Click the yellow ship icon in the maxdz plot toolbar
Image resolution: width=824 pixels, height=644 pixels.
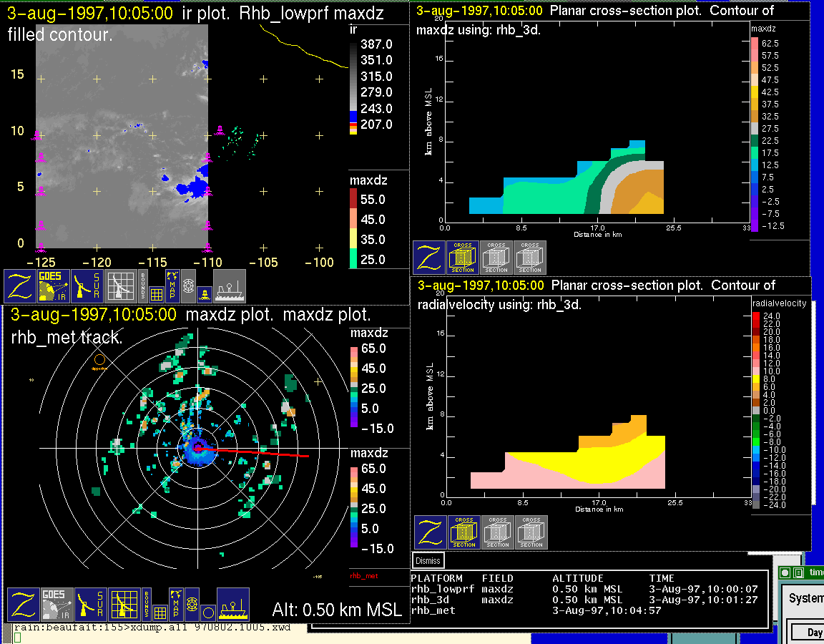coord(232,605)
